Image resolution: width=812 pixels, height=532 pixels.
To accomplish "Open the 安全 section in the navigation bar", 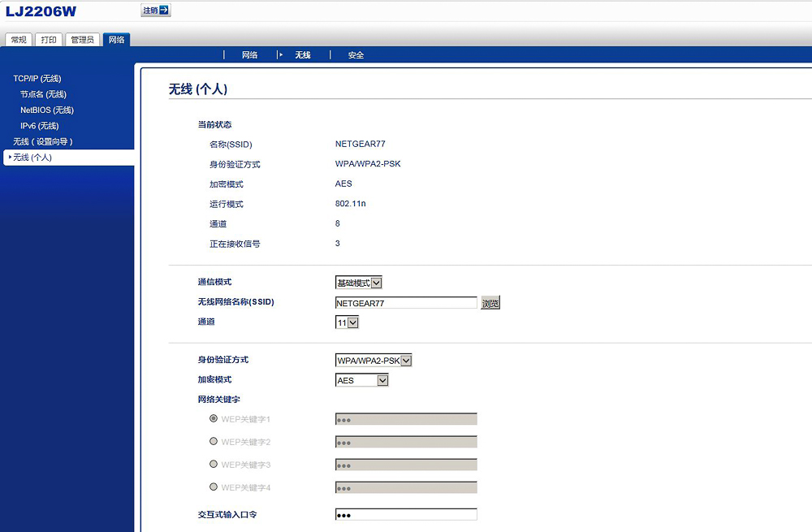I will click(x=355, y=54).
